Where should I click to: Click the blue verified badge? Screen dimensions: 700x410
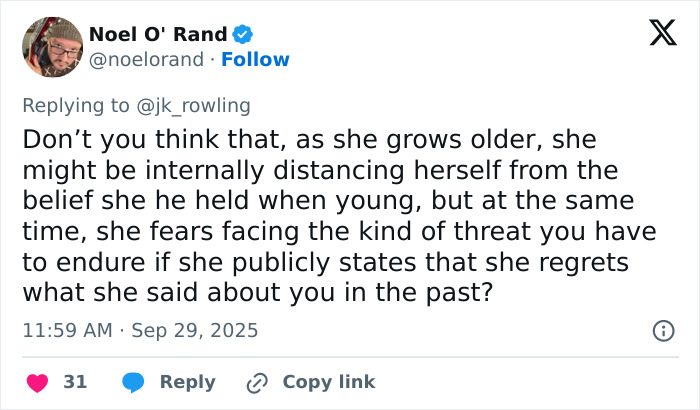[242, 34]
